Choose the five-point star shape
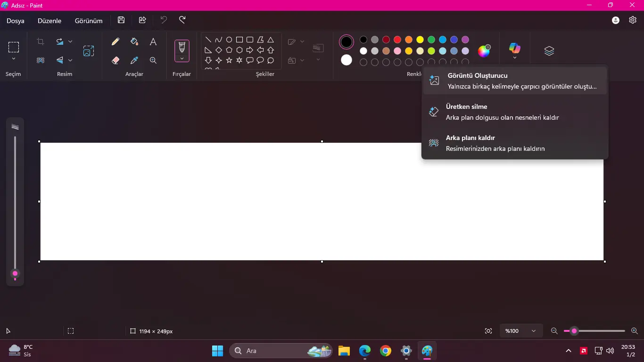 229,60
